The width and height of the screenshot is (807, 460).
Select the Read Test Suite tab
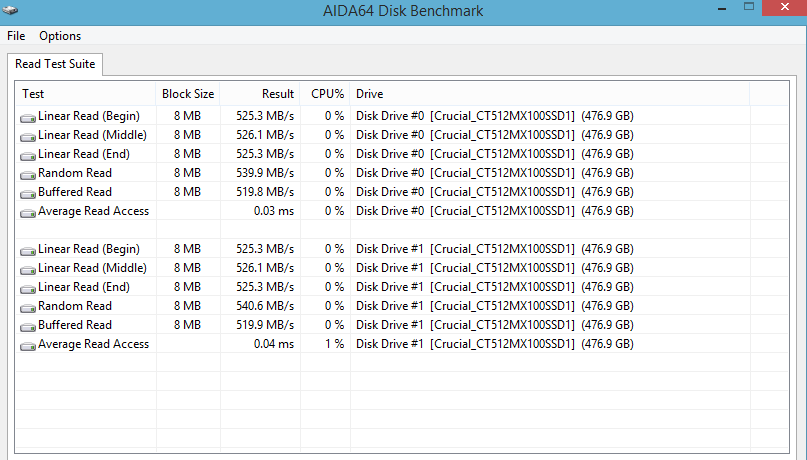[55, 64]
